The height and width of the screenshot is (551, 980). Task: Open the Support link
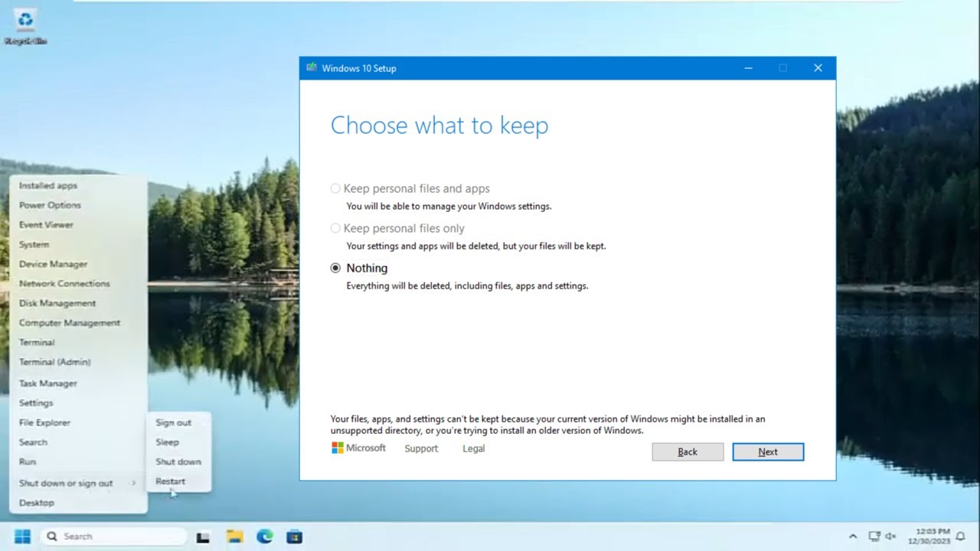421,448
